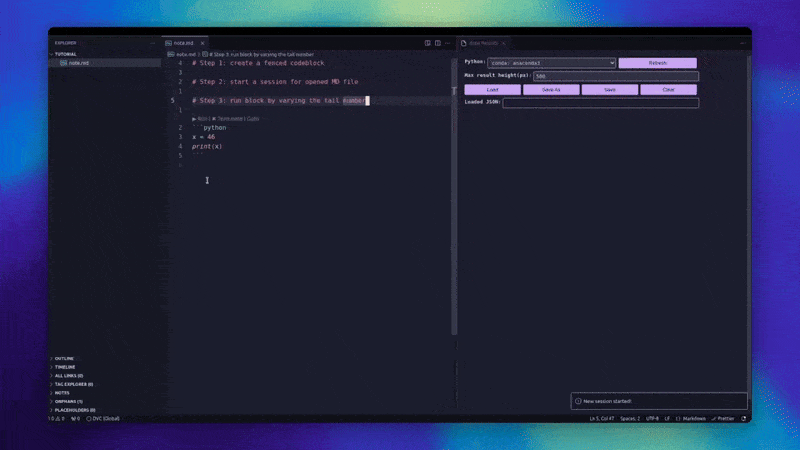Open the preview-to-side icon in editor toolbar
The width and height of the screenshot is (800, 450).
428,43
